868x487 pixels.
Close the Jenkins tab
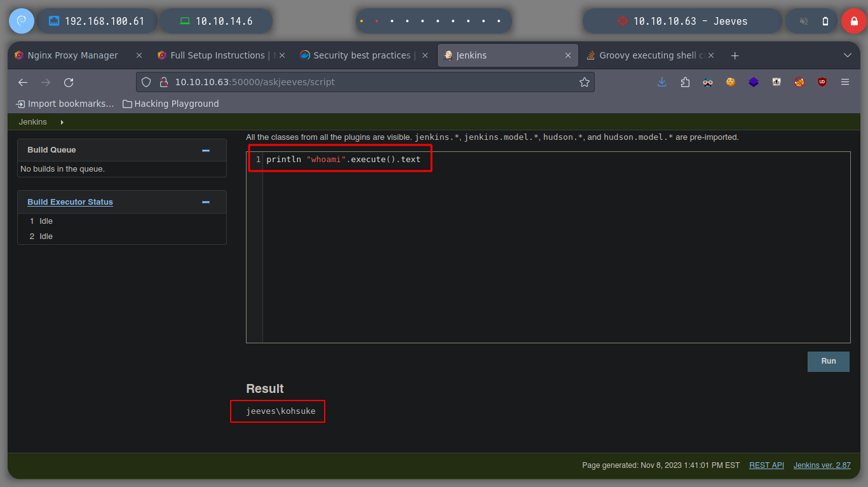[x=568, y=55]
